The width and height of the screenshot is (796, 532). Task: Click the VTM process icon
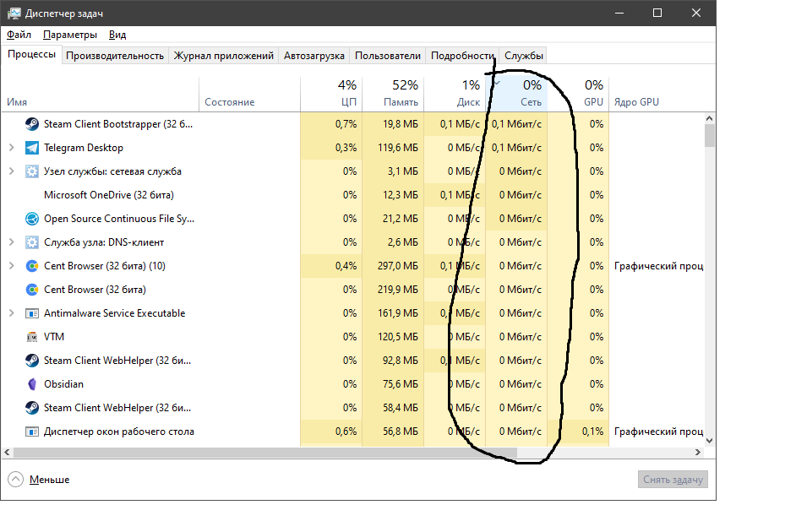click(32, 337)
